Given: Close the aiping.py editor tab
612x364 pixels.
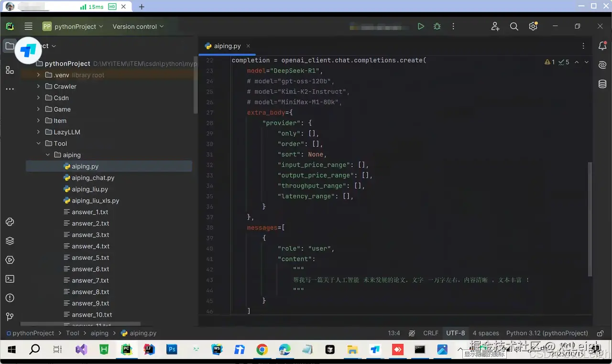Looking at the screenshot, I should 248,46.
